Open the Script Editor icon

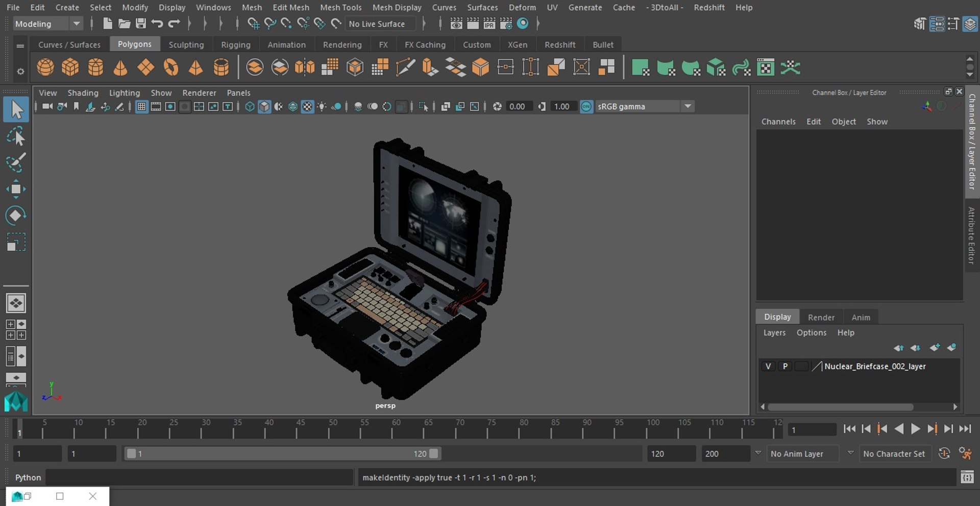967,477
